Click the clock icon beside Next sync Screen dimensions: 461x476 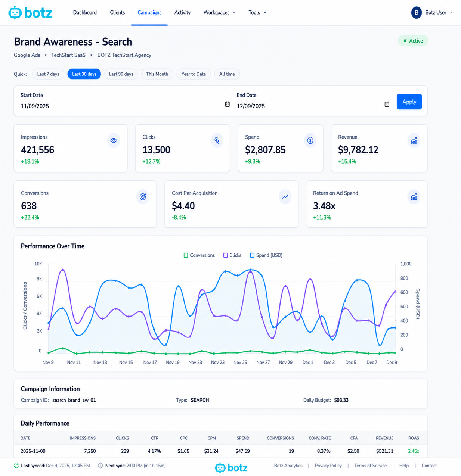click(100, 466)
